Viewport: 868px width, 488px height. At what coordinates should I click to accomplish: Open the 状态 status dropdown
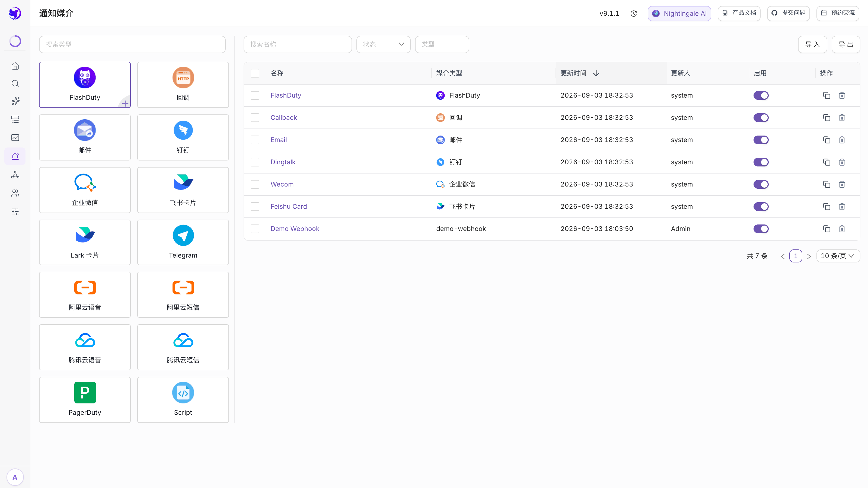(384, 44)
